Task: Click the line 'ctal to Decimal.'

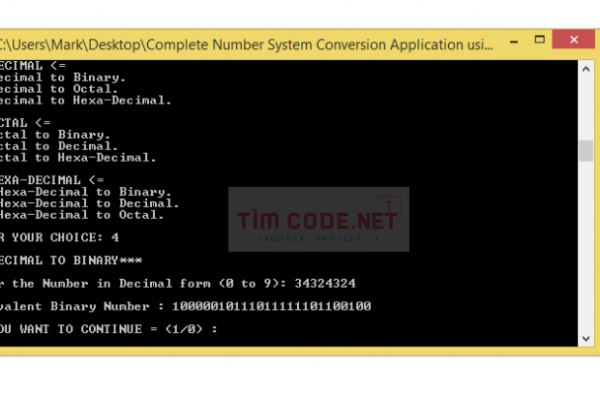Action: click(x=59, y=146)
